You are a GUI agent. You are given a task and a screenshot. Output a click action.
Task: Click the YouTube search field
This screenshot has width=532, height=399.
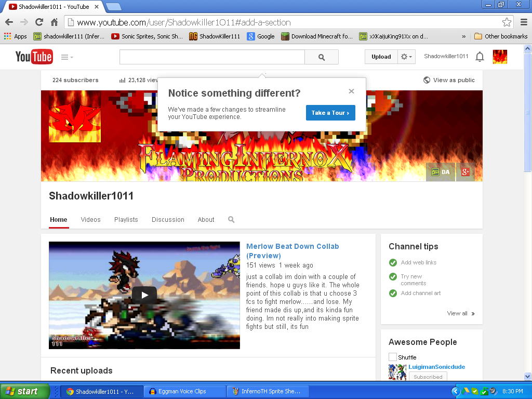pyautogui.click(x=212, y=57)
